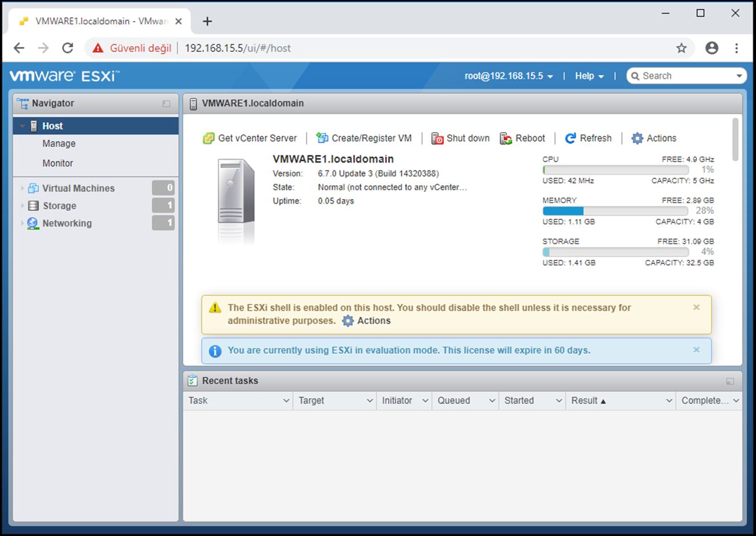Open Actions in the shell warning

tap(366, 320)
